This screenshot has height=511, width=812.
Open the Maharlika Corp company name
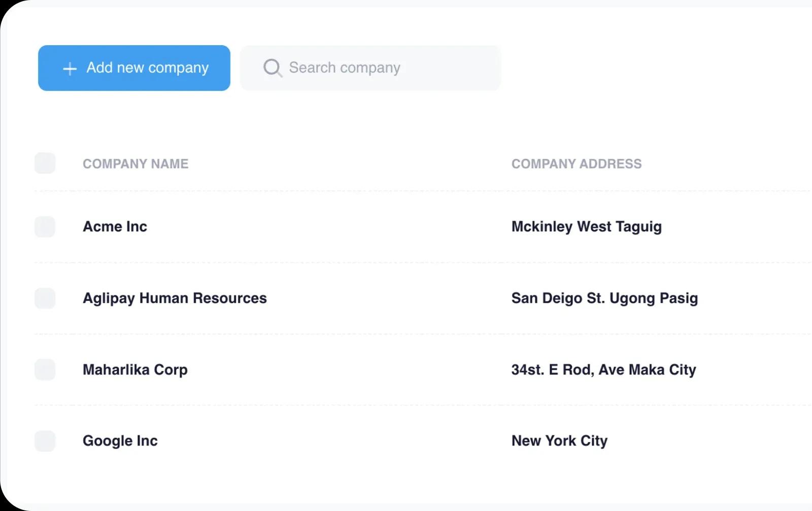tap(135, 369)
